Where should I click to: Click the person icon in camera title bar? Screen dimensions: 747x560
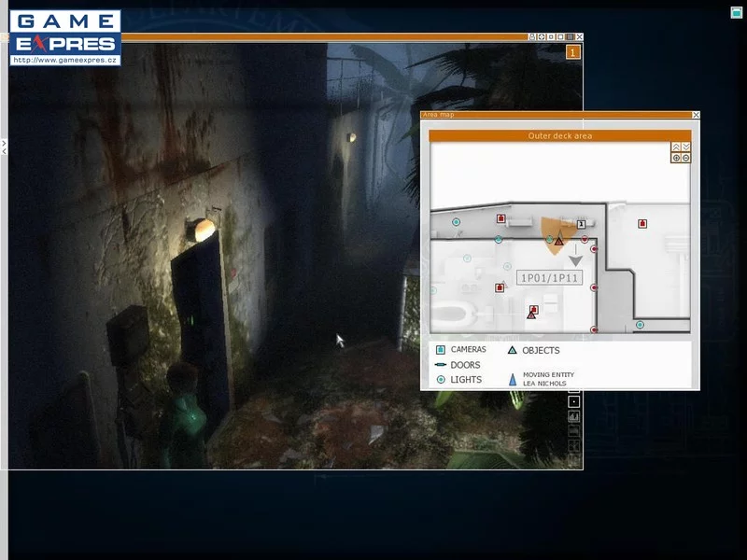[x=532, y=37]
